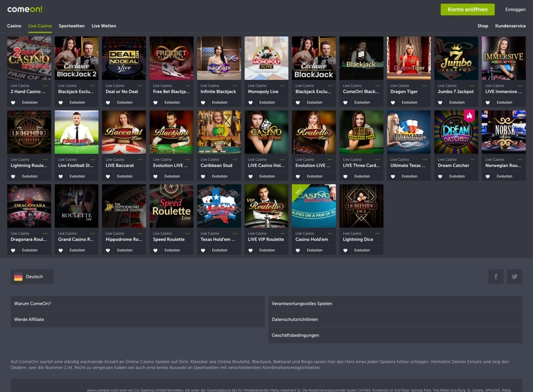Open the Infinite Blackjack game thumbnail
533x392 pixels.
coord(219,58)
